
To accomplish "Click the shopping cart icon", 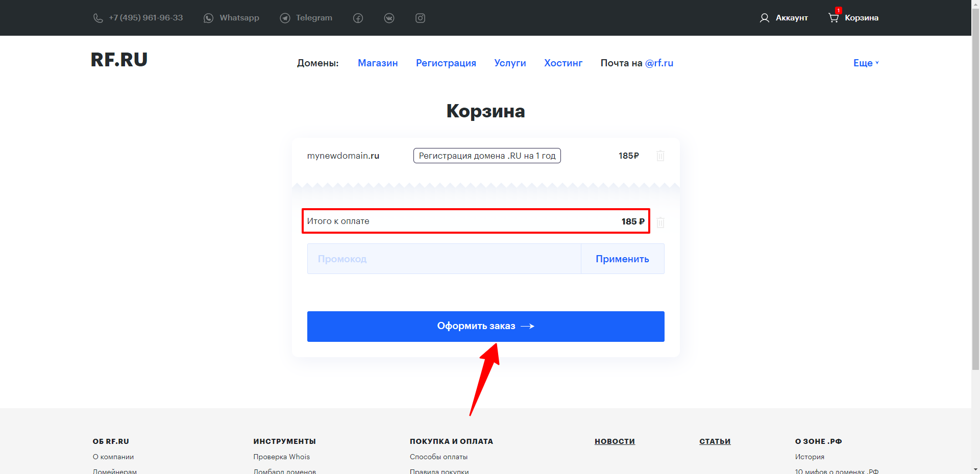I will [834, 18].
